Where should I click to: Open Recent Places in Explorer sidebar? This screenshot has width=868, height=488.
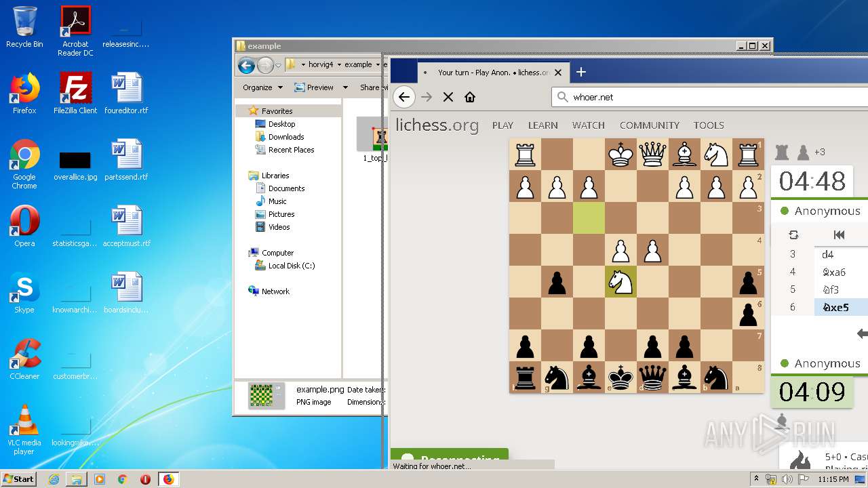291,150
